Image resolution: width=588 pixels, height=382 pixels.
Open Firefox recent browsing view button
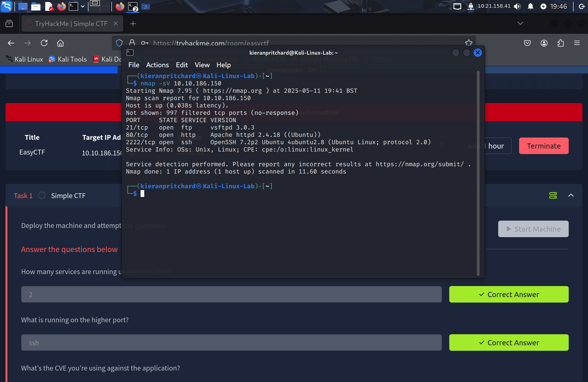(x=9, y=24)
